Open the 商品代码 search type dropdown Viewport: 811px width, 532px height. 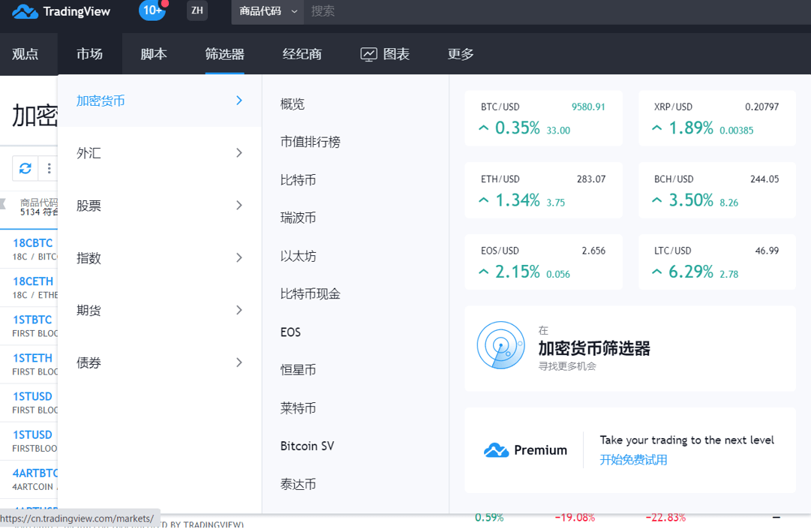pos(268,11)
